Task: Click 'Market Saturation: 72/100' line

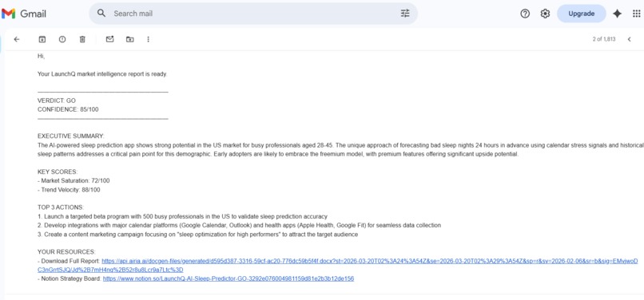Action: pyautogui.click(x=74, y=180)
